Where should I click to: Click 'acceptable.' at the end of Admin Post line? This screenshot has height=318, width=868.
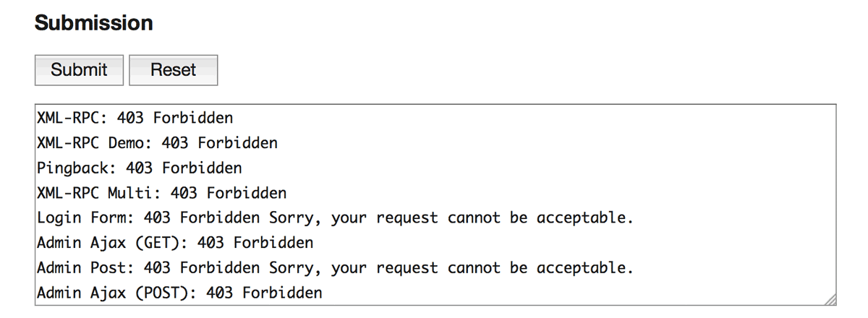click(585, 268)
